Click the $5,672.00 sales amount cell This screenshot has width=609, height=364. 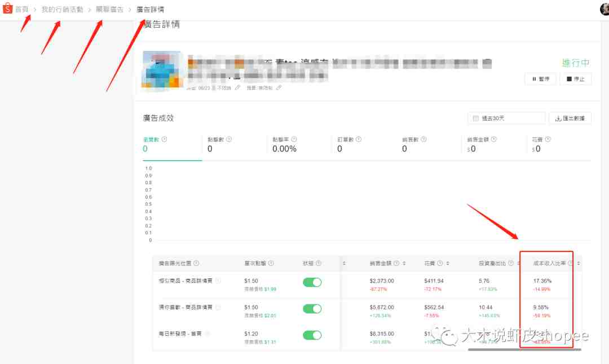381,307
